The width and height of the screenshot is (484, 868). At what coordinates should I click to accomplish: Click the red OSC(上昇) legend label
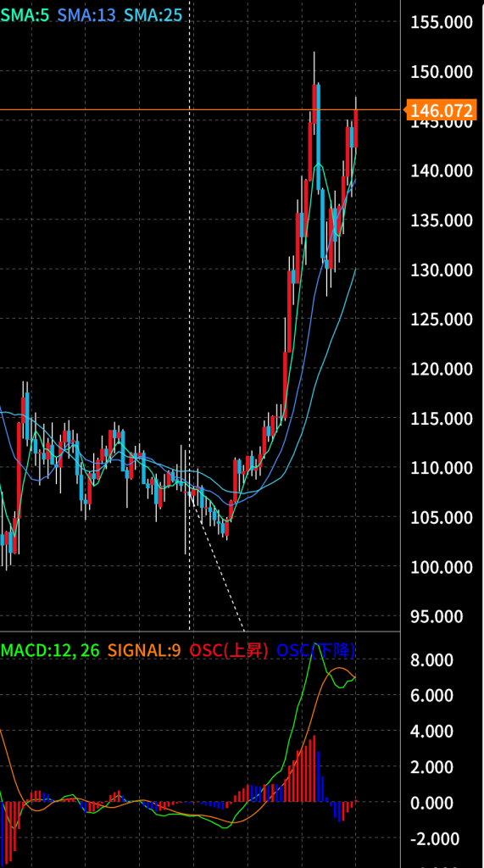tap(229, 650)
